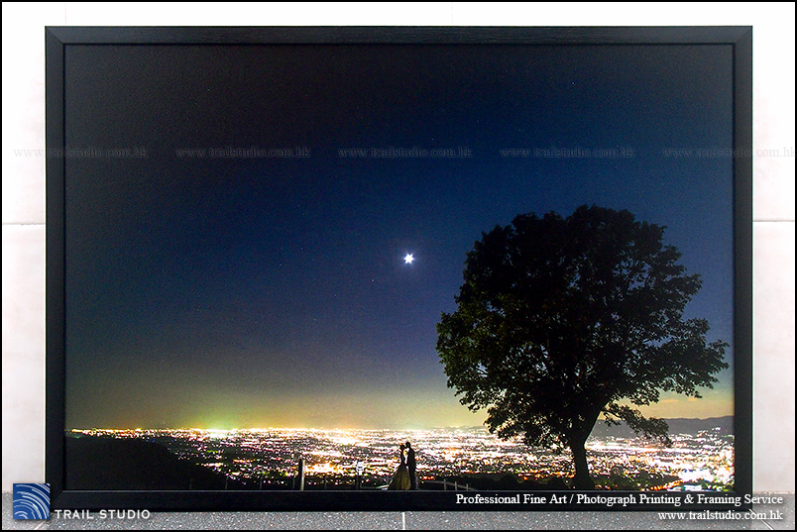The width and height of the screenshot is (797, 532).
Task: Click the Trail Studio blue logo icon
Action: click(31, 501)
